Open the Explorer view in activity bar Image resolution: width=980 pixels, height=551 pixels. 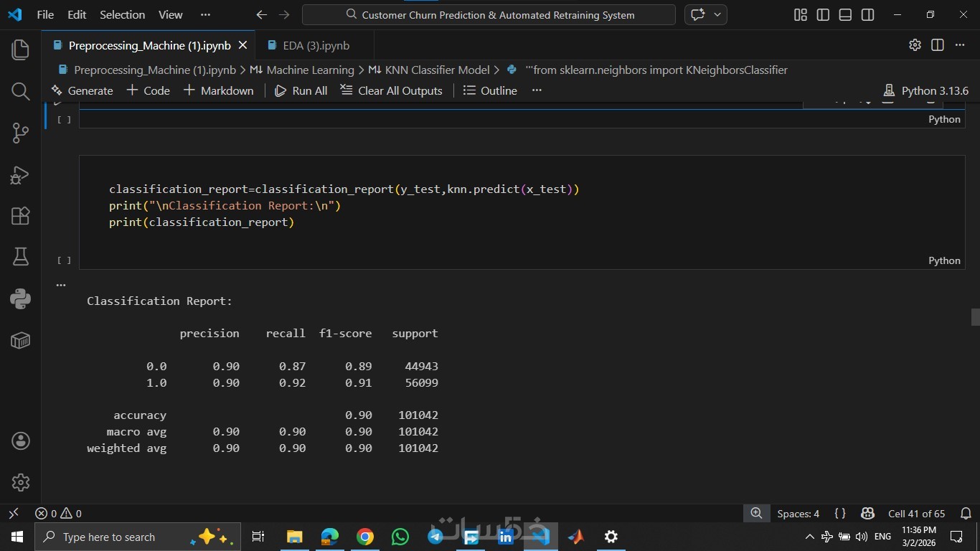(20, 50)
